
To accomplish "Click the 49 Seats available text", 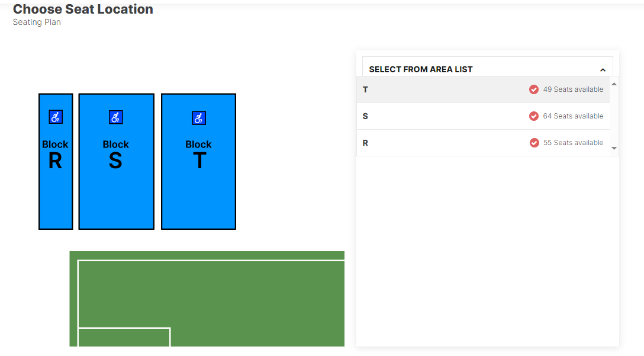I will [x=573, y=89].
